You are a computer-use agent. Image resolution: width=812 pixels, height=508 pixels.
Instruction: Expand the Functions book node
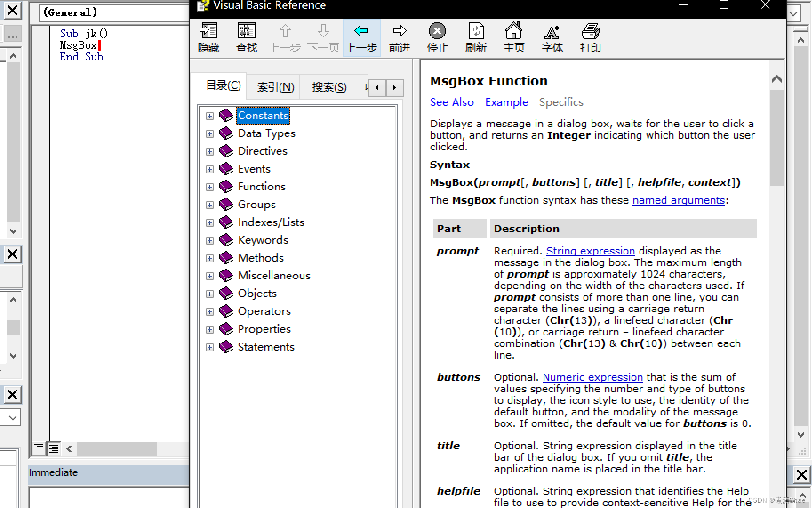click(210, 187)
